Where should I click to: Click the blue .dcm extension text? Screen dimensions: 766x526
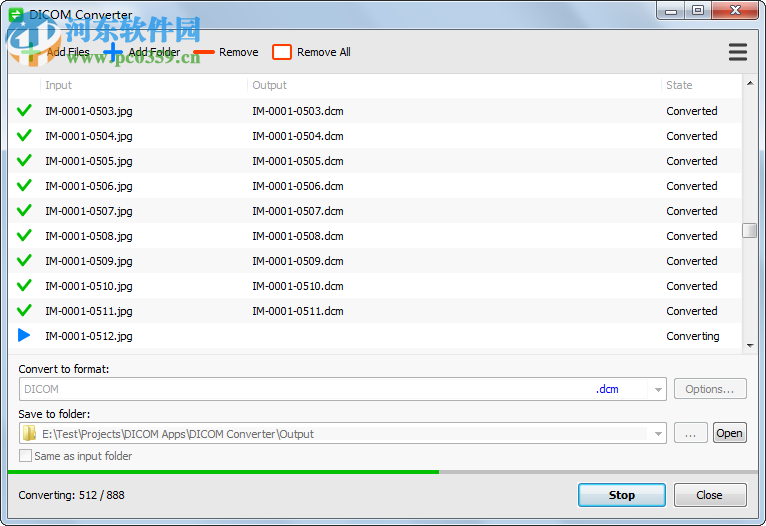pos(607,389)
